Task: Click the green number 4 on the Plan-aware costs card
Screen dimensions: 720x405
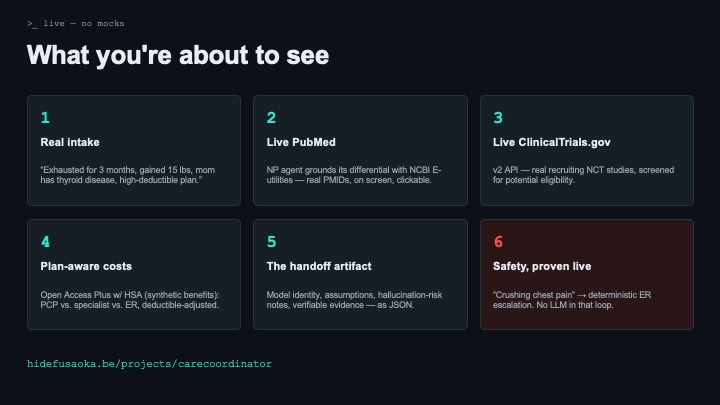Action: click(45, 242)
